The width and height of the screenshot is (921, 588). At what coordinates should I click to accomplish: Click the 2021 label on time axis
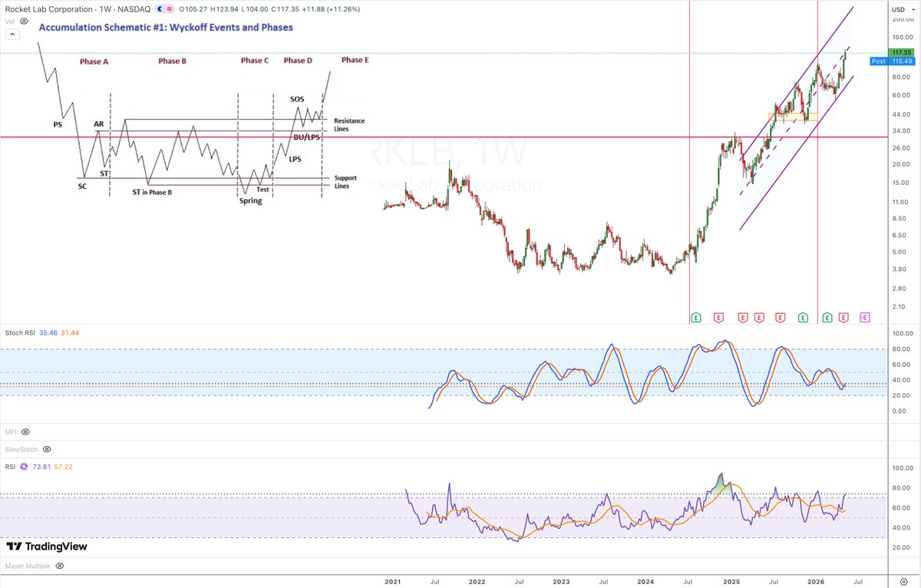(393, 580)
